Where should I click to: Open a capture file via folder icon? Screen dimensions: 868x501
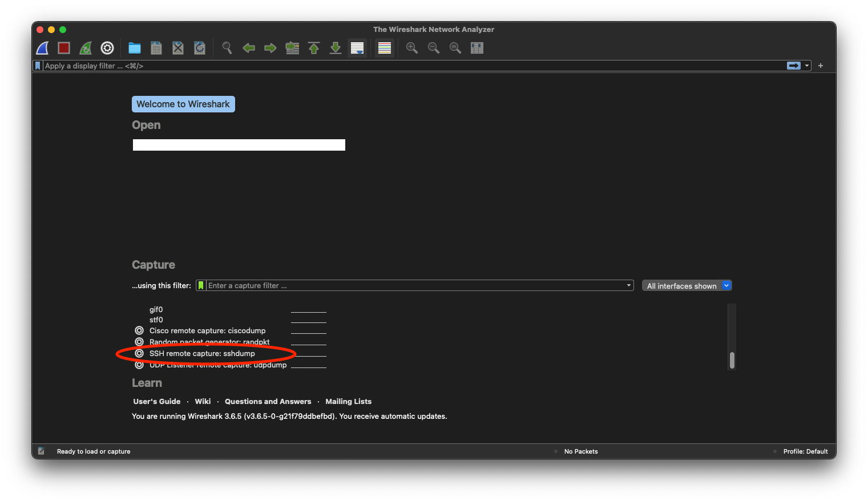point(135,48)
